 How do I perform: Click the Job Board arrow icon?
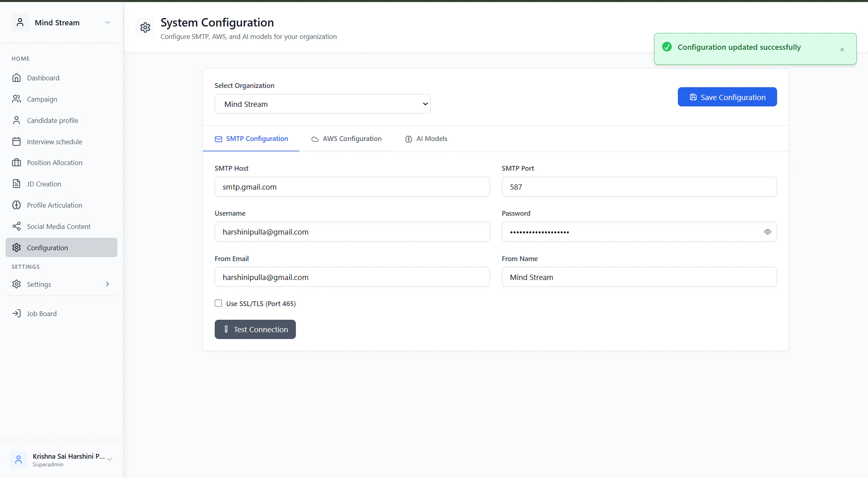pos(16,314)
